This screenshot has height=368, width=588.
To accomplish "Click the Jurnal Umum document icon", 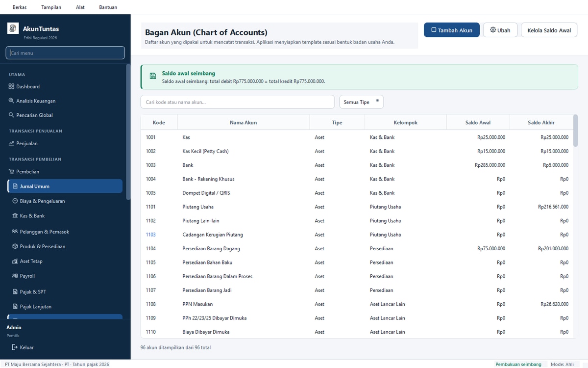I will [15, 186].
